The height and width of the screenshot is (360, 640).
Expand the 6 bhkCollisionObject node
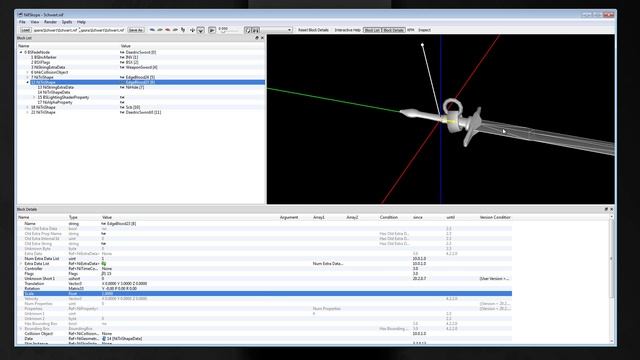point(28,72)
